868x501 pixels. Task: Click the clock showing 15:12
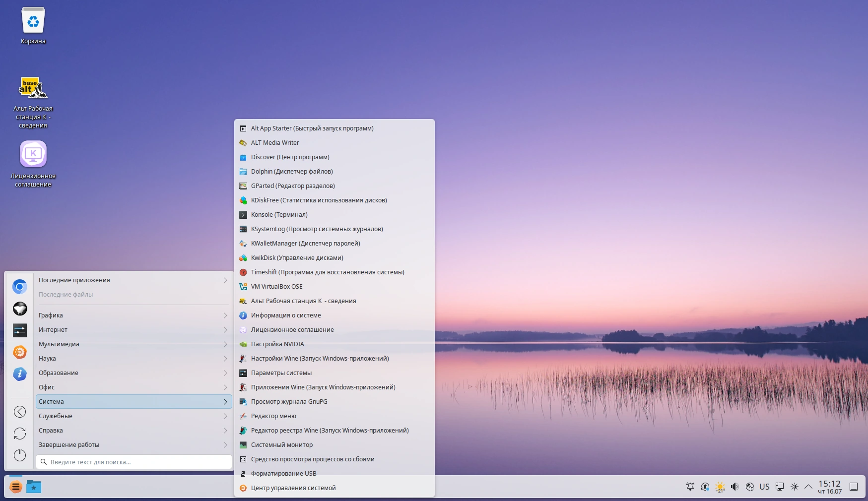830,487
